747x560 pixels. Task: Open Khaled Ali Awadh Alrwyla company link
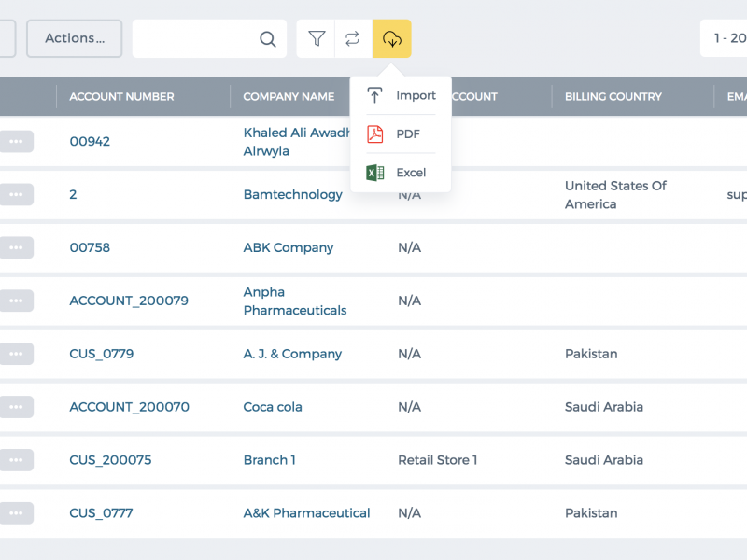click(296, 142)
